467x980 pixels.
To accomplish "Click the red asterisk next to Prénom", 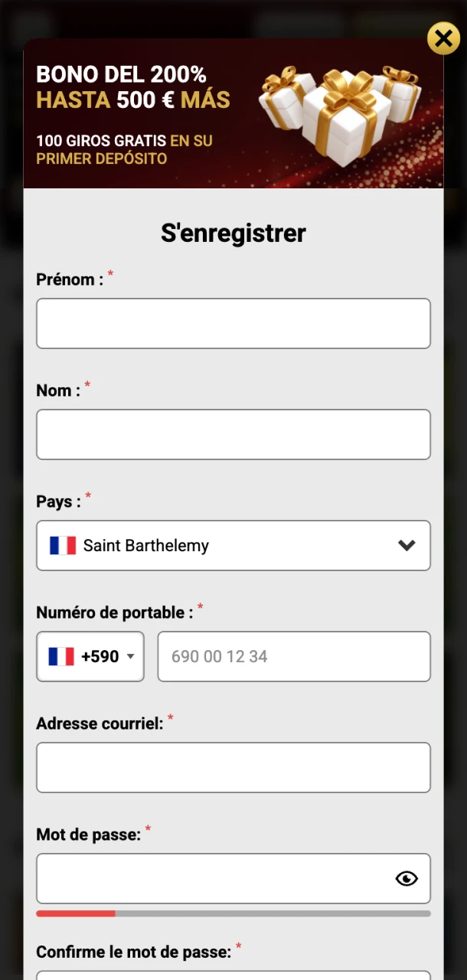I will 110,274.
